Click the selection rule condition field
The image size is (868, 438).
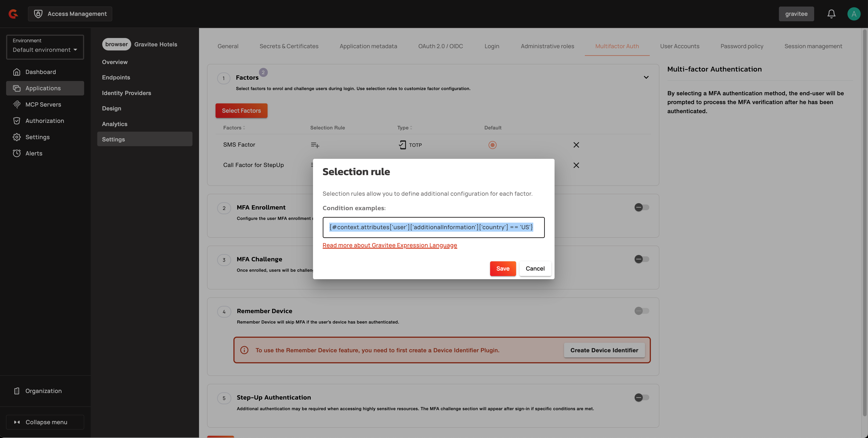pyautogui.click(x=433, y=228)
